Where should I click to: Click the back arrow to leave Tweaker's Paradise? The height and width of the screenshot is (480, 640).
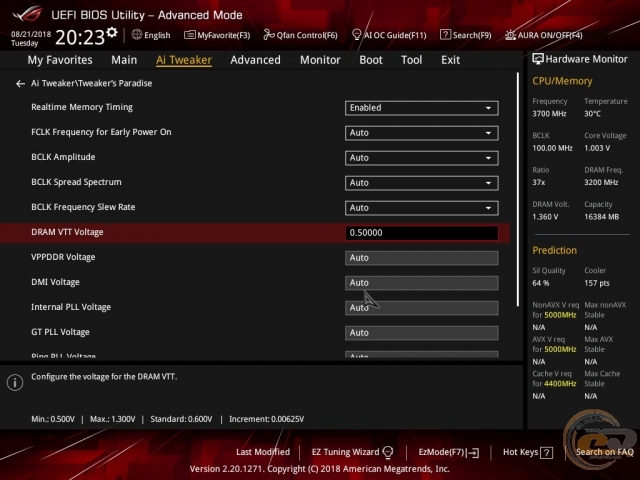(x=20, y=84)
